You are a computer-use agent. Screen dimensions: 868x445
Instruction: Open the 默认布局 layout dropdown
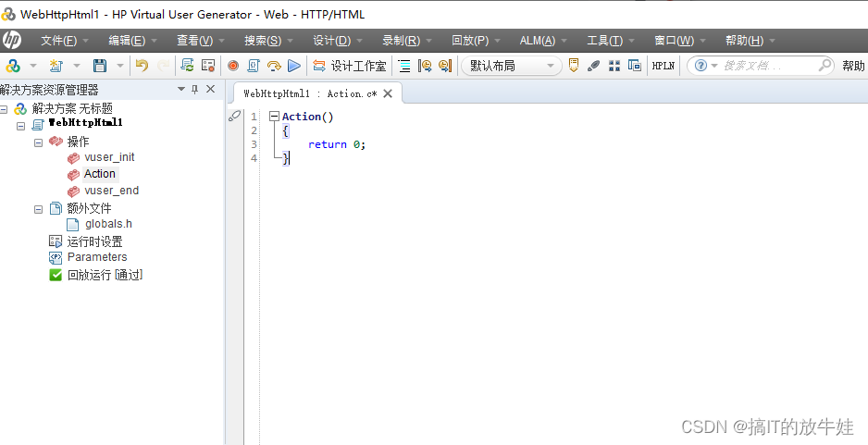pyautogui.click(x=512, y=66)
